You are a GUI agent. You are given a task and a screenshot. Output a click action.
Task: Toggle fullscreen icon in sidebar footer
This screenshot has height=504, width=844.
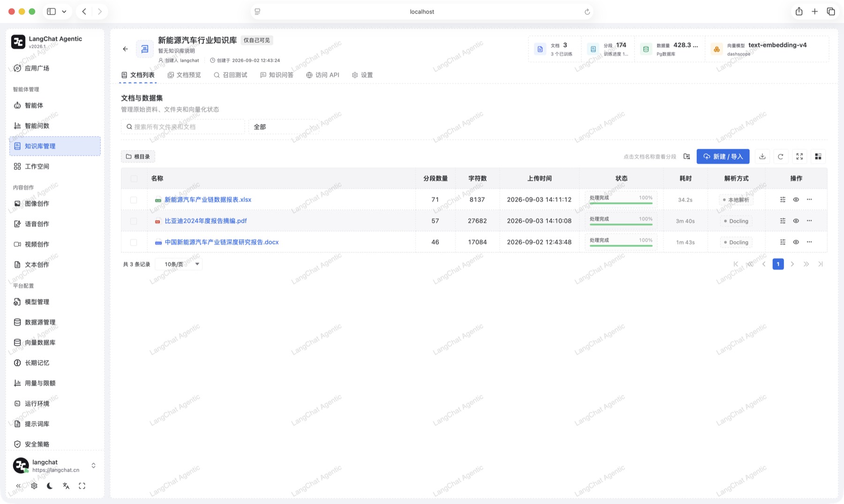(x=82, y=486)
